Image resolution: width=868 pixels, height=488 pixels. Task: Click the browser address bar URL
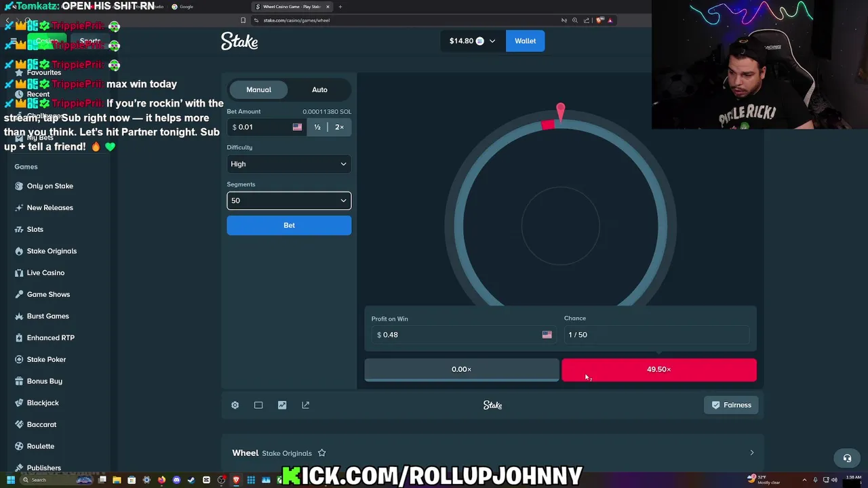[x=296, y=20]
